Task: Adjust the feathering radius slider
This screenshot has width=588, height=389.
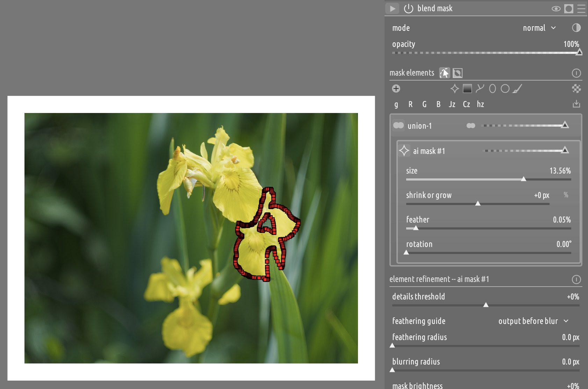Action: click(x=486, y=346)
